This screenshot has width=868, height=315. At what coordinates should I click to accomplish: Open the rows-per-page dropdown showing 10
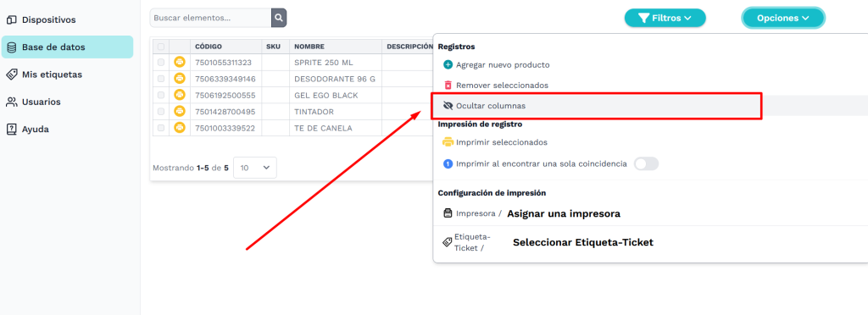254,168
